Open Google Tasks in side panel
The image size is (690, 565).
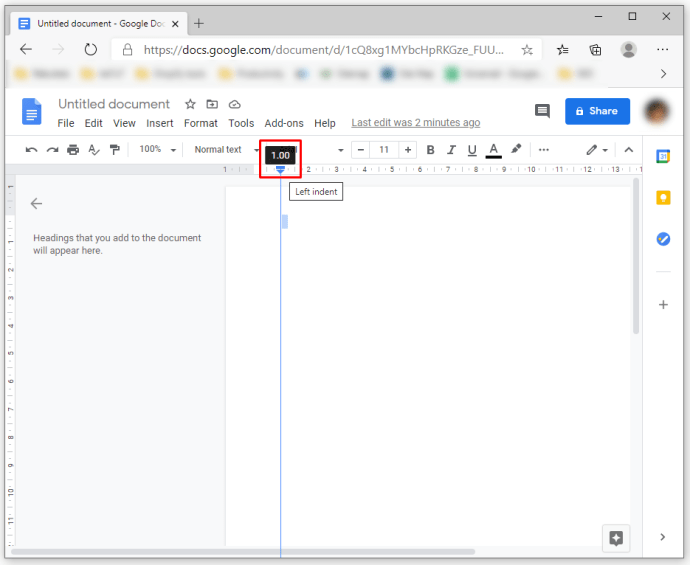[x=663, y=239]
